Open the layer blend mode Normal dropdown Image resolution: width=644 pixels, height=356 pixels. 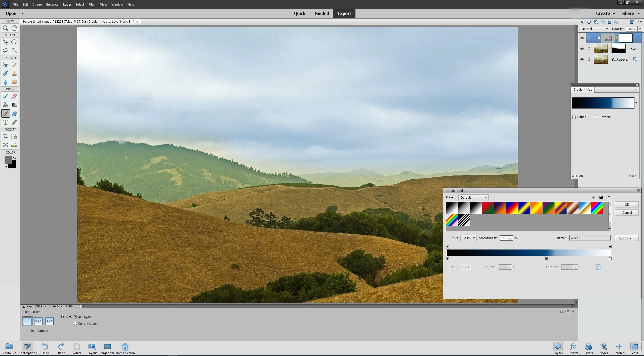(x=594, y=29)
